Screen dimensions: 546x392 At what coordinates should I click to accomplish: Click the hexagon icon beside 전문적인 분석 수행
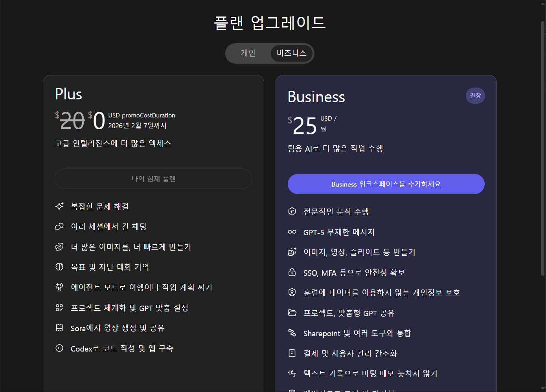point(292,211)
